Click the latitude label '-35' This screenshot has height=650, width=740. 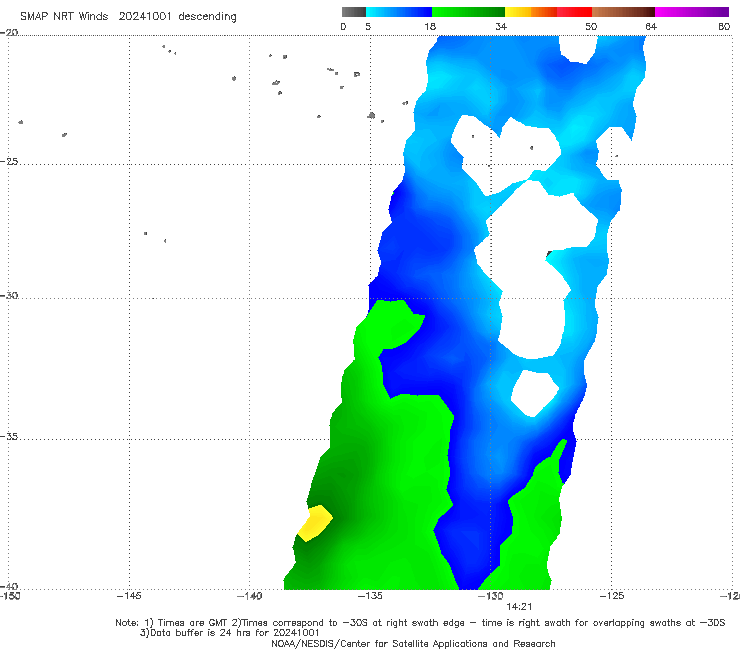point(9,436)
